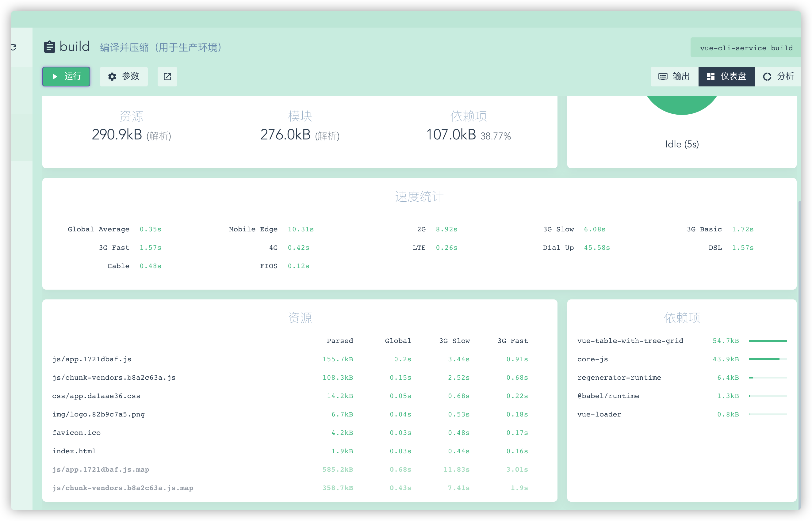Click the DSL 1.57s speed value
This screenshot has height=521, width=812.
click(x=743, y=248)
